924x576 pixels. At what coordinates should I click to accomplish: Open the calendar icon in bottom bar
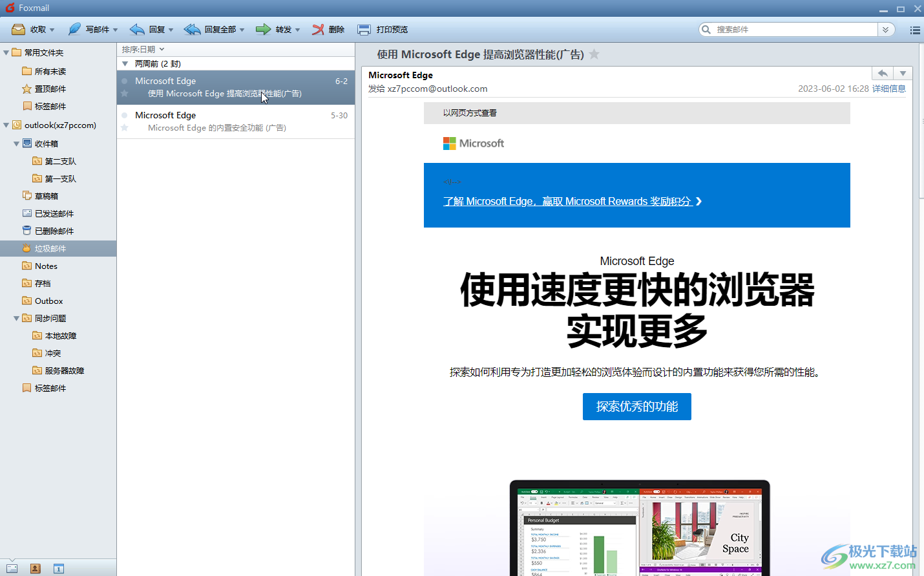(59, 568)
